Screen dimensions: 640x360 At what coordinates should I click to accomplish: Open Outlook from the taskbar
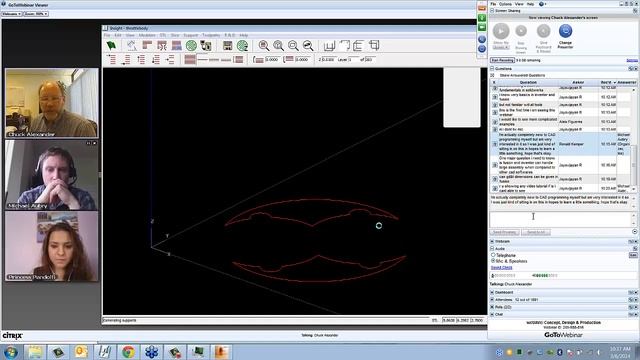tap(81, 352)
